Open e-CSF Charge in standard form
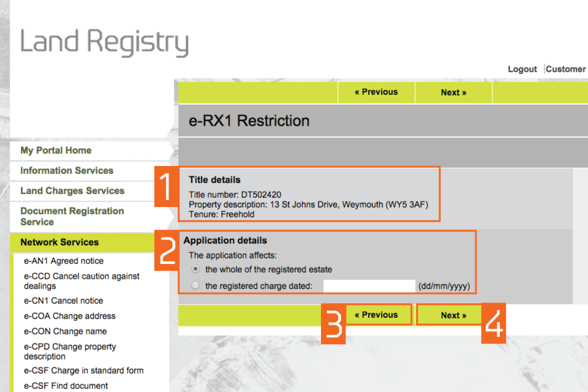The width and height of the screenshot is (588, 392). (84, 371)
